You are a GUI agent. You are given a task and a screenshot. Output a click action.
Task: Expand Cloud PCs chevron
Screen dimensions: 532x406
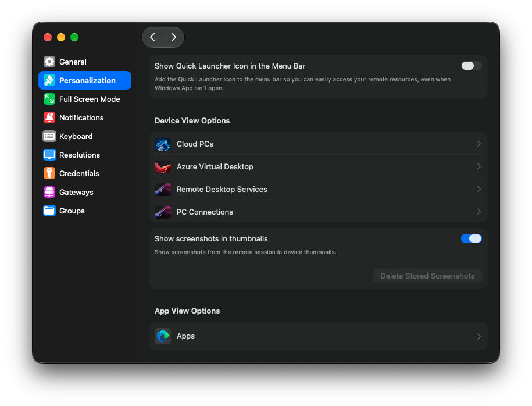click(479, 144)
